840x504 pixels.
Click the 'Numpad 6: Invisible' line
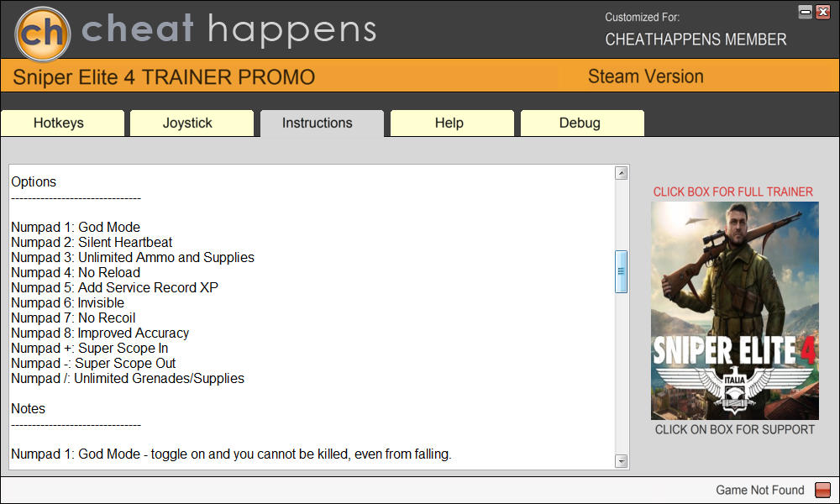tap(67, 303)
